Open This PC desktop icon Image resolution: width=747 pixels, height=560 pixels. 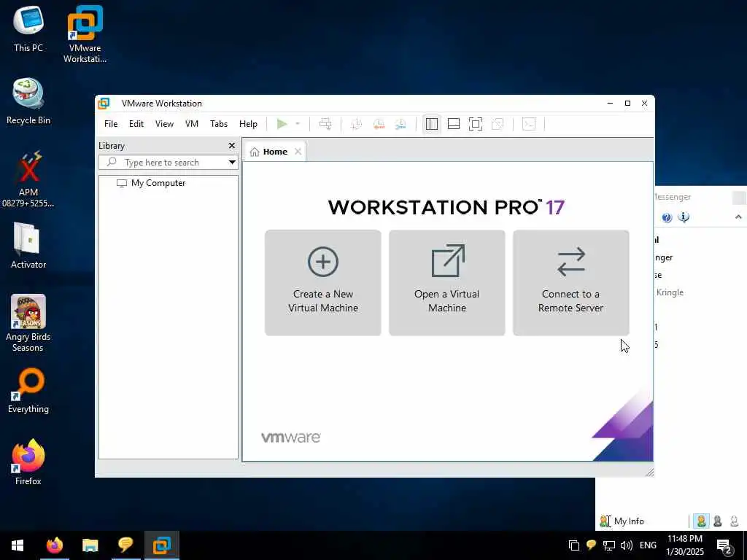[28, 29]
